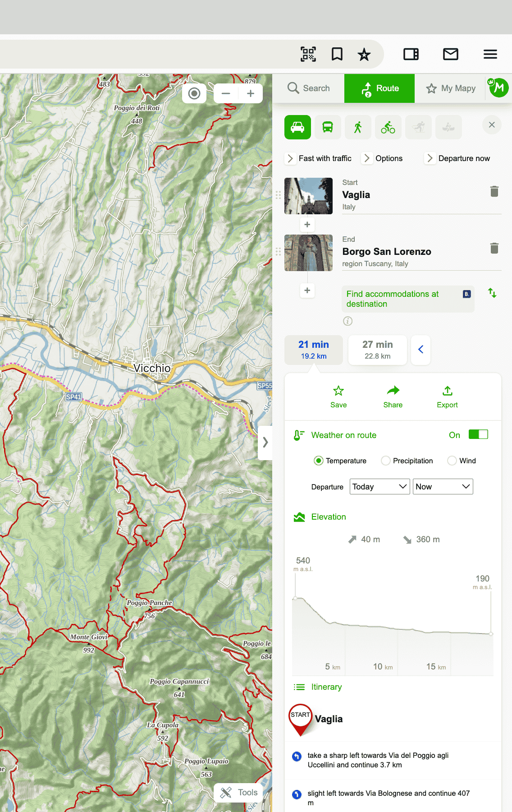Remove the Borgo San Lorenzo destination

(494, 249)
